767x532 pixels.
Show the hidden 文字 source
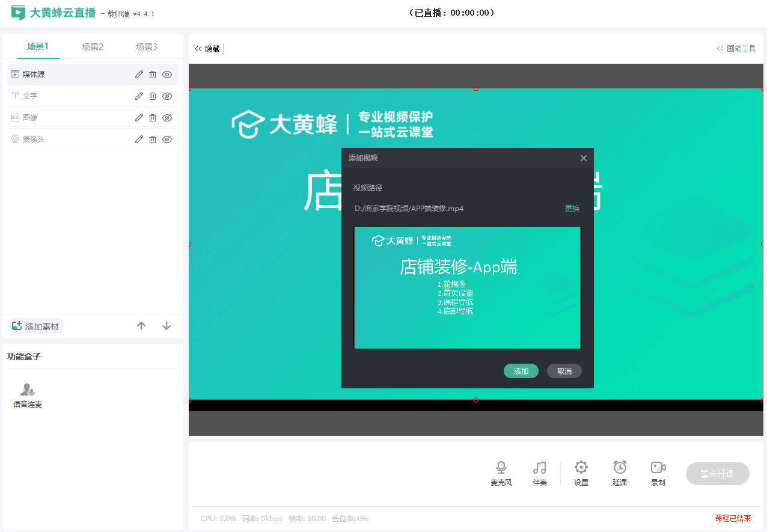167,96
